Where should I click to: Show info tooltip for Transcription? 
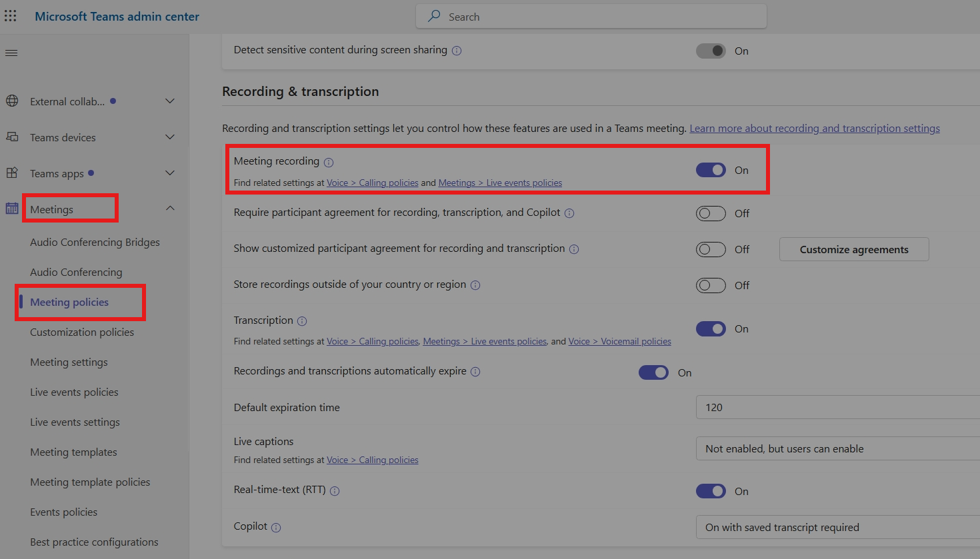[302, 321]
